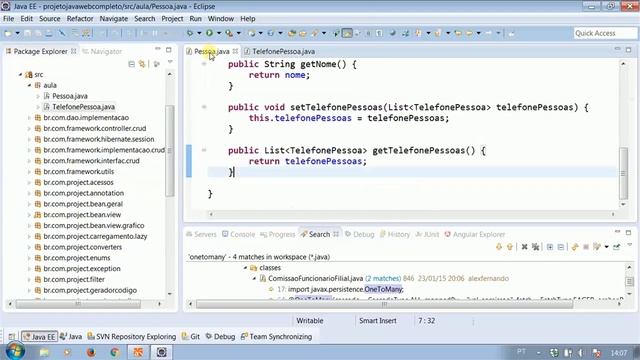
Task: Select br.com.project.bean.geral package
Action: (83, 204)
